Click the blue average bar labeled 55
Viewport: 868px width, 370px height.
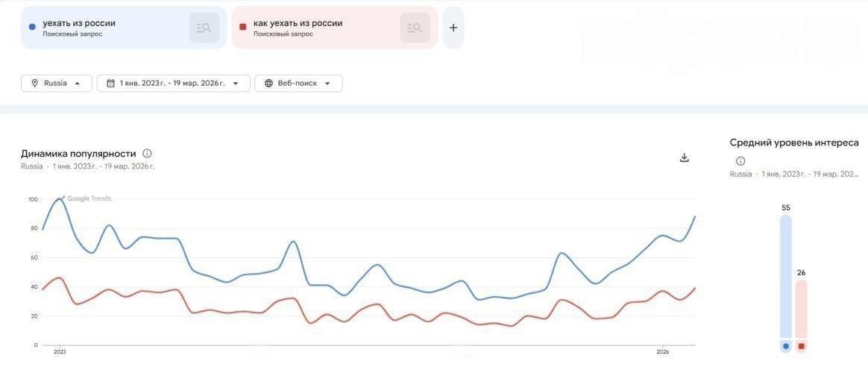(785, 277)
